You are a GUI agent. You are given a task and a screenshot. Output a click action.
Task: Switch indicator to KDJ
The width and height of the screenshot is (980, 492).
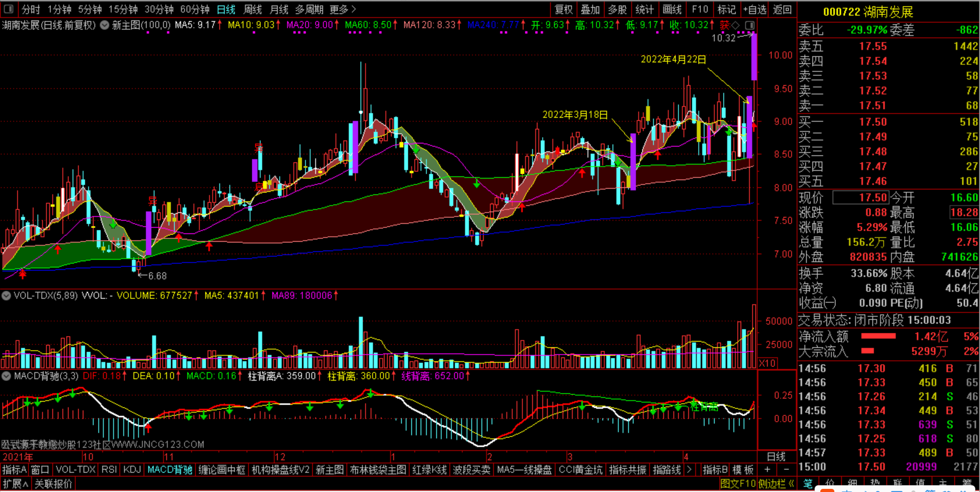point(132,470)
